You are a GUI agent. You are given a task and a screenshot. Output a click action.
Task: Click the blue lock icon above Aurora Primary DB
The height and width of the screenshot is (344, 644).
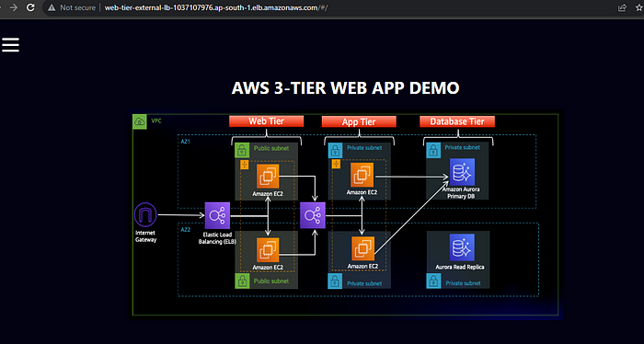pyautogui.click(x=433, y=150)
